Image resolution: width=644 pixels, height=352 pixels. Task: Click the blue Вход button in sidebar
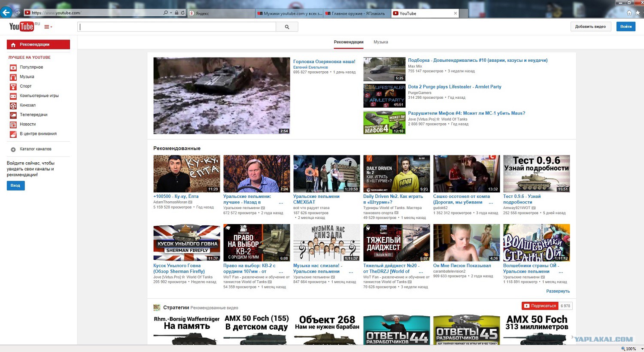15,185
